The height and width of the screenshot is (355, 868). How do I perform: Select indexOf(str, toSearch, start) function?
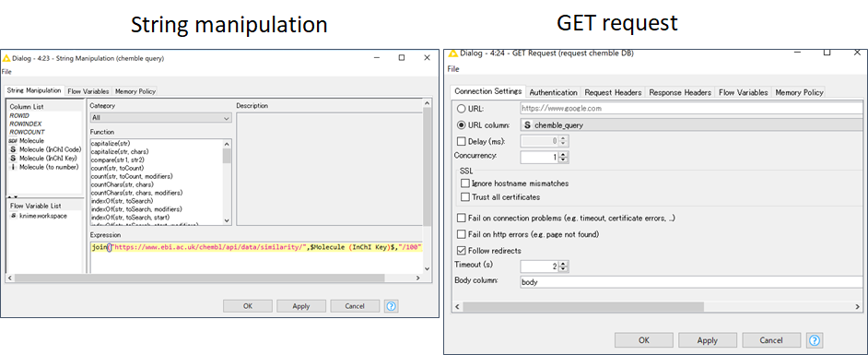click(130, 217)
